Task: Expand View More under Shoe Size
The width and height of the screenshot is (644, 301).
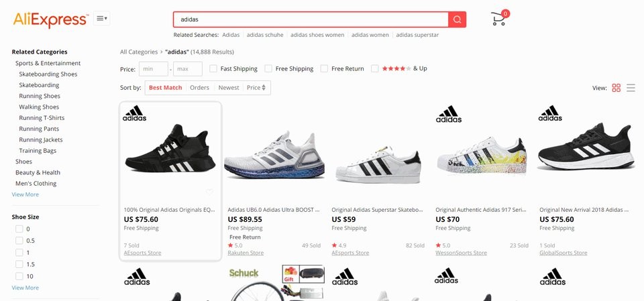Action: coord(25,288)
